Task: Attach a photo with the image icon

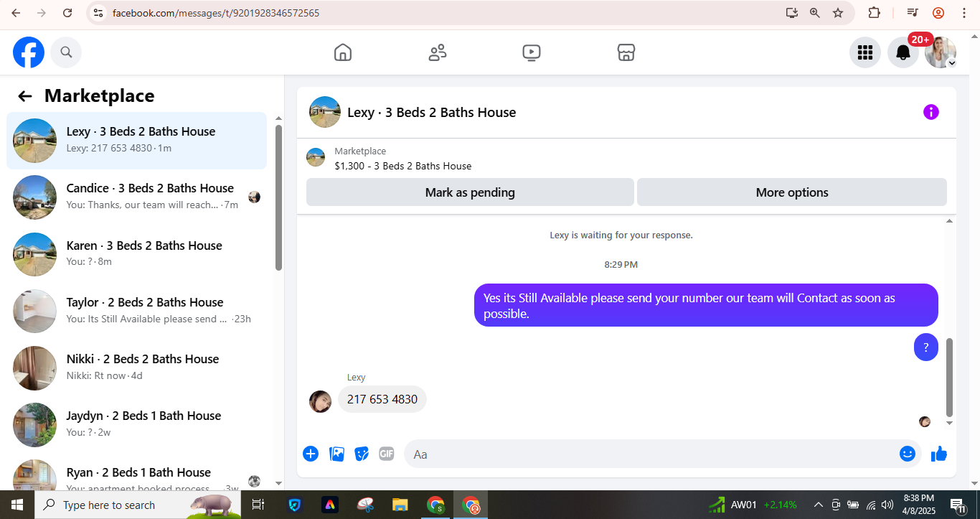Action: click(336, 454)
